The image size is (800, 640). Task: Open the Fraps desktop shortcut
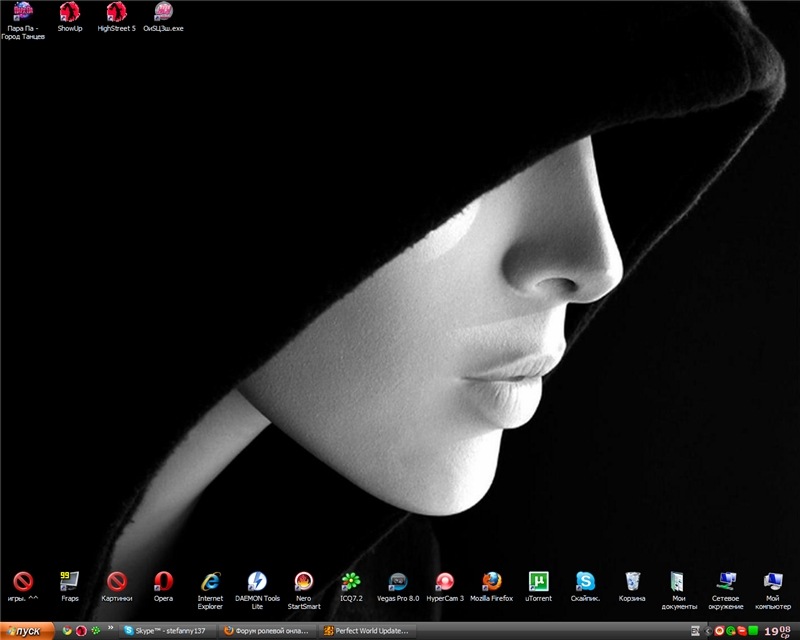69,581
